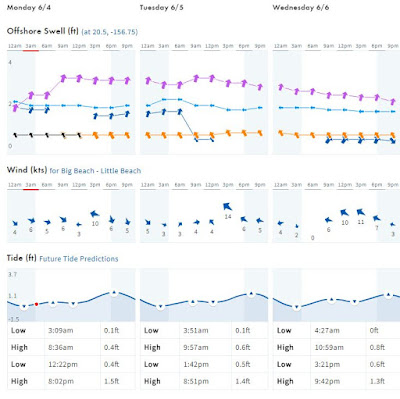
Task: Click the Wind (kts) section heading
Action: 27,170
